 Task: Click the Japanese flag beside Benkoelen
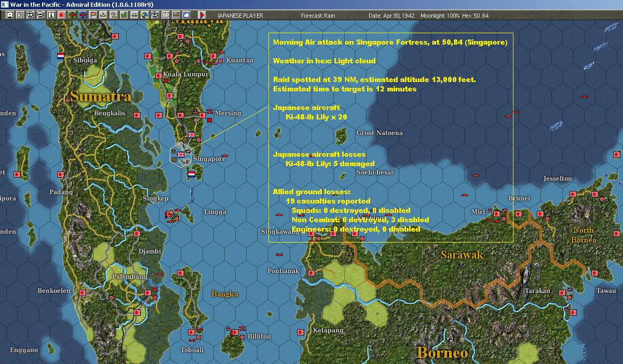[83, 292]
